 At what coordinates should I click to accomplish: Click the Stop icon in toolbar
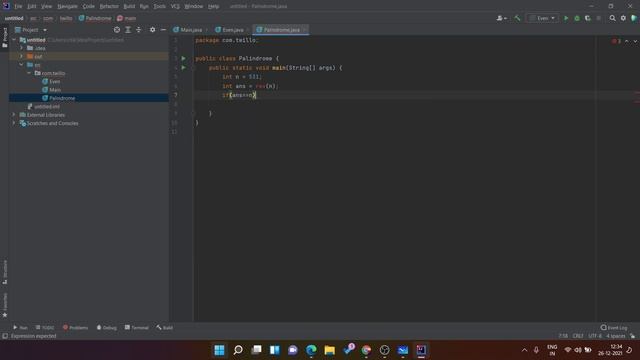point(599,18)
